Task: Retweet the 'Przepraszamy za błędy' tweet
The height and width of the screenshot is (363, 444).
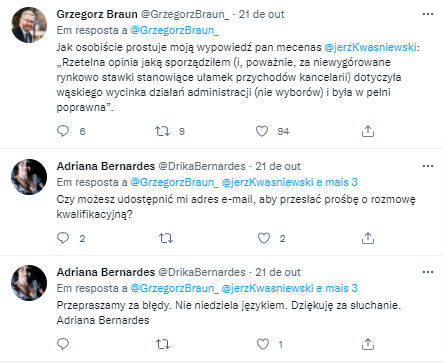Action: point(163,344)
